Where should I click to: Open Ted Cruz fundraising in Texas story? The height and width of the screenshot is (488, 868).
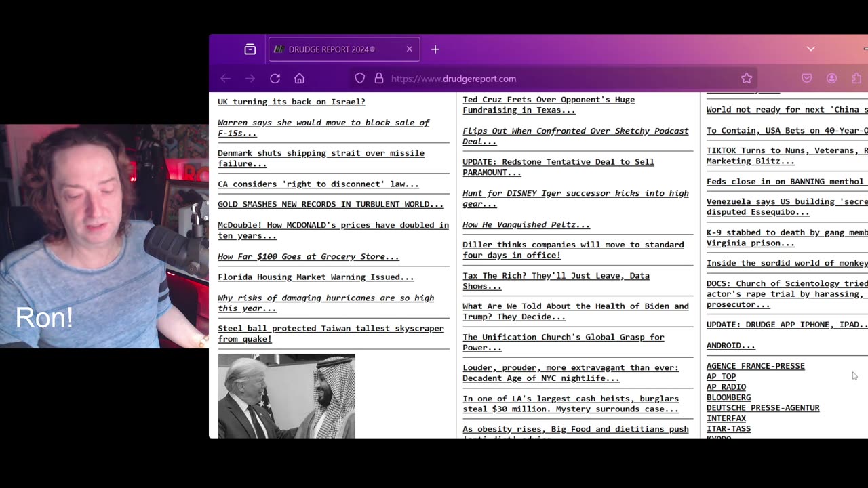click(x=549, y=104)
